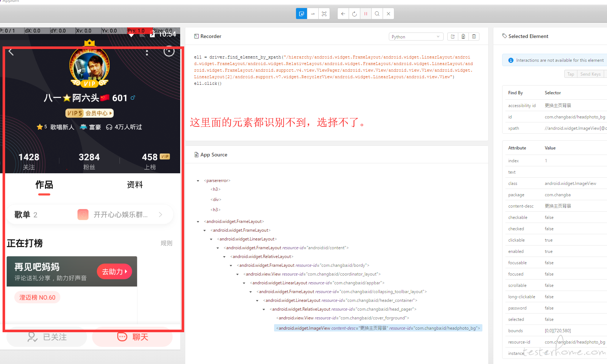Click 3284 粉丝 count
This screenshot has height=364, width=607.
click(x=89, y=161)
